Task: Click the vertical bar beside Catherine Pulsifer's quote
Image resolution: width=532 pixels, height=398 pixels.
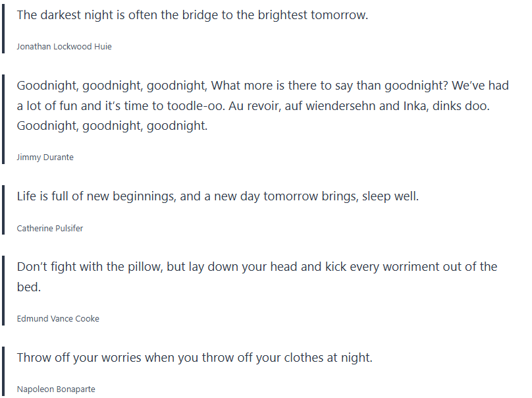Action: [3, 209]
